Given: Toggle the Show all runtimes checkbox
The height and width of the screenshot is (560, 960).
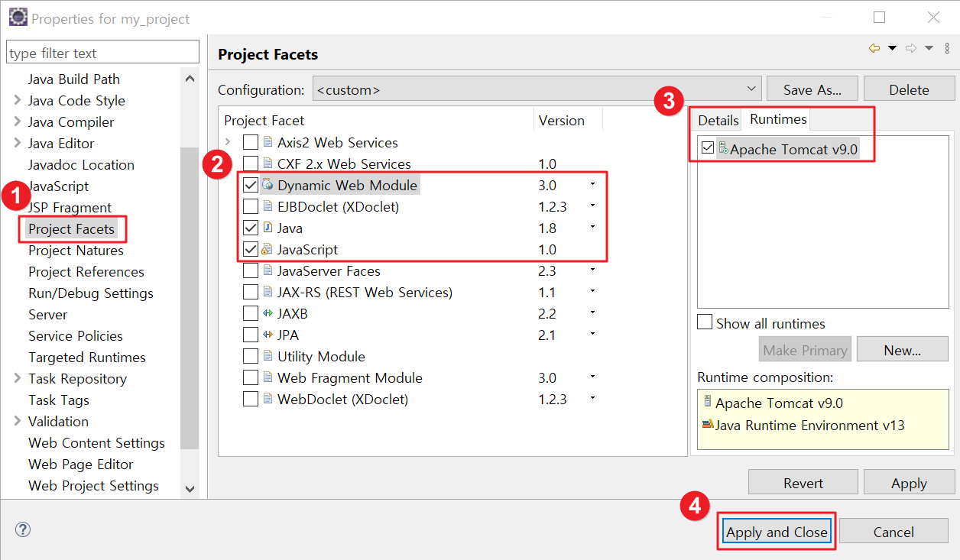Looking at the screenshot, I should coord(704,322).
